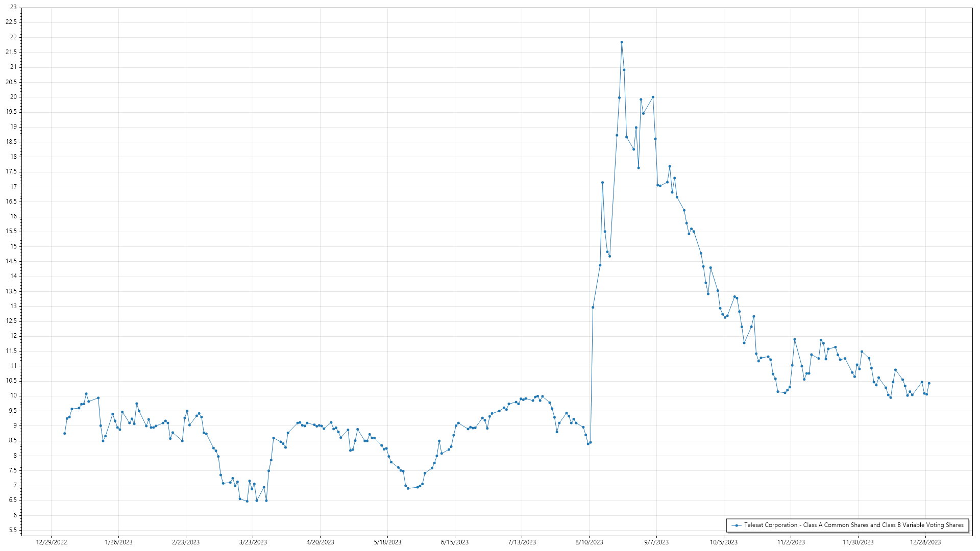This screenshot has width=980, height=551.
Task: Click the 11/2/2023 axis label
Action: click(x=791, y=542)
